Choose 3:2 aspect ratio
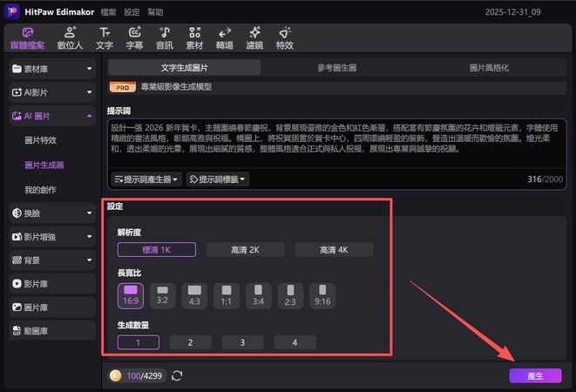The width and height of the screenshot is (576, 392). pyautogui.click(x=162, y=296)
